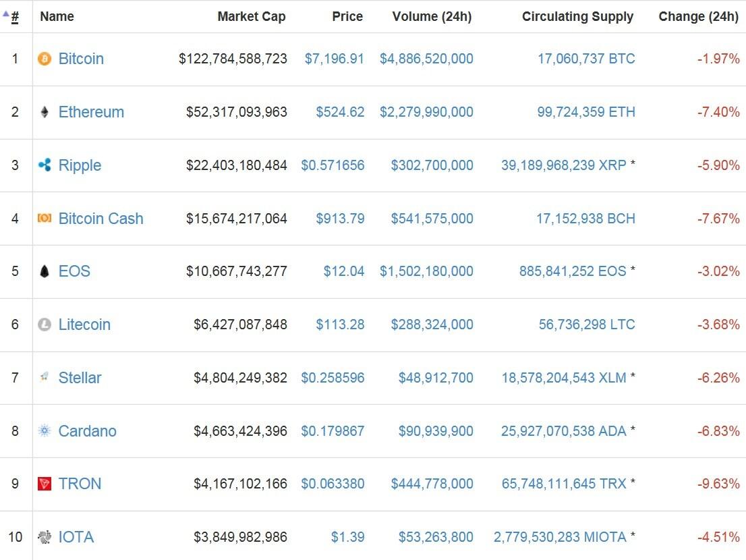Click the Bitcoin Cash logo icon
Viewport: 746px width, 560px height.
[45, 219]
